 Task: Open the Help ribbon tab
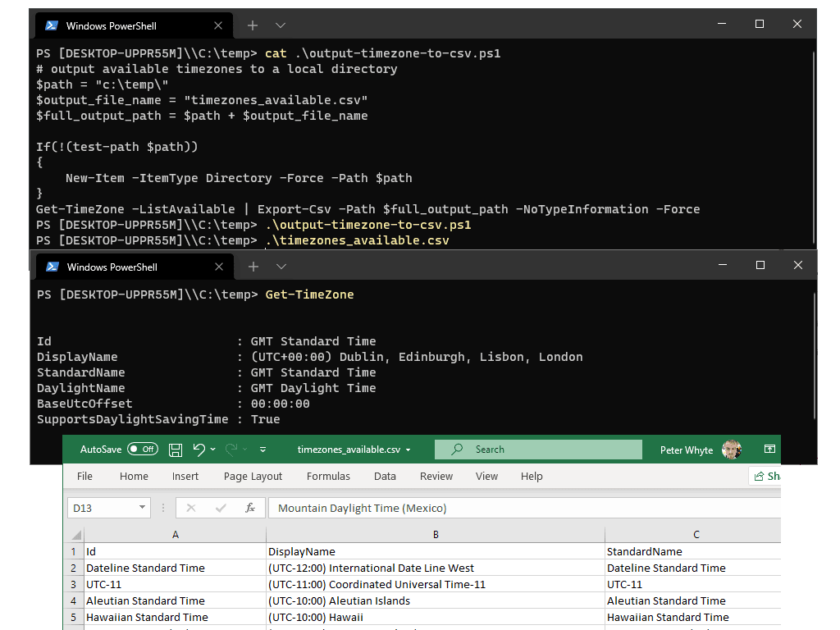click(532, 477)
